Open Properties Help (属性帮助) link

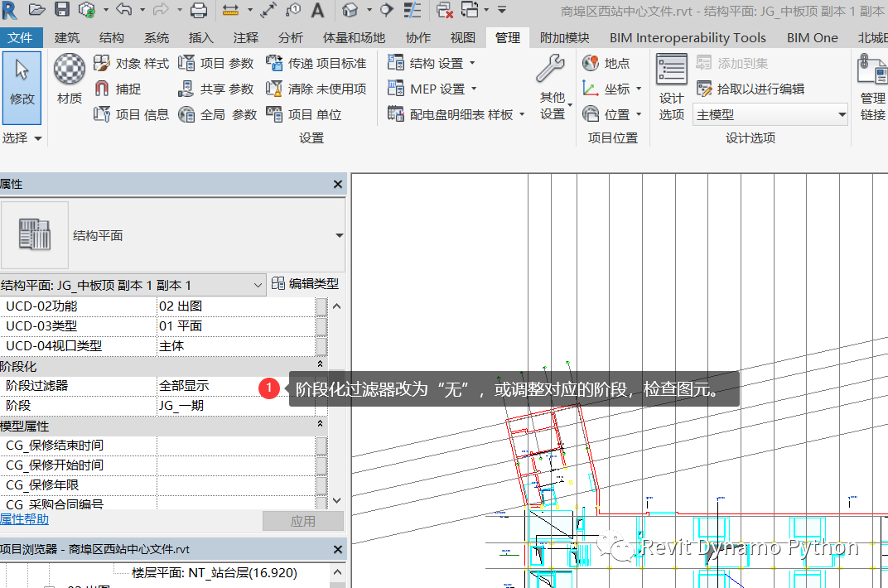point(24,519)
